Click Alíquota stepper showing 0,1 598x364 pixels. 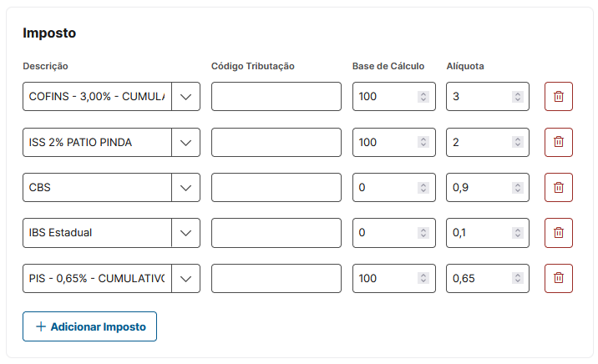tap(517, 233)
